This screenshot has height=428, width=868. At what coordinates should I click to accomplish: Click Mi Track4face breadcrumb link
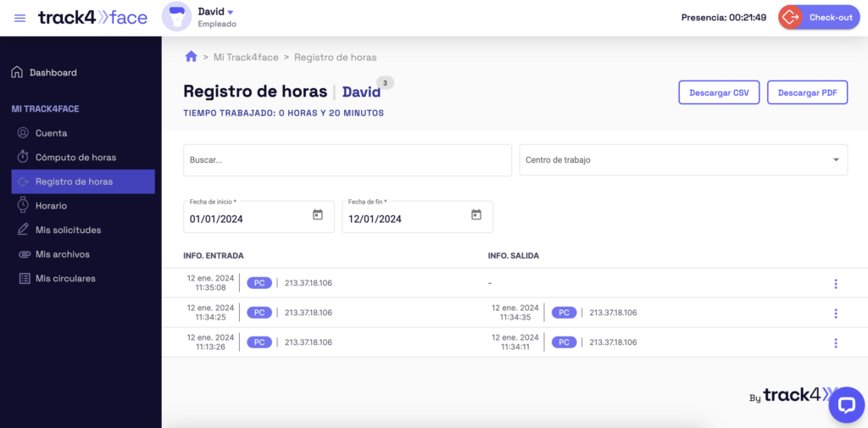point(247,58)
